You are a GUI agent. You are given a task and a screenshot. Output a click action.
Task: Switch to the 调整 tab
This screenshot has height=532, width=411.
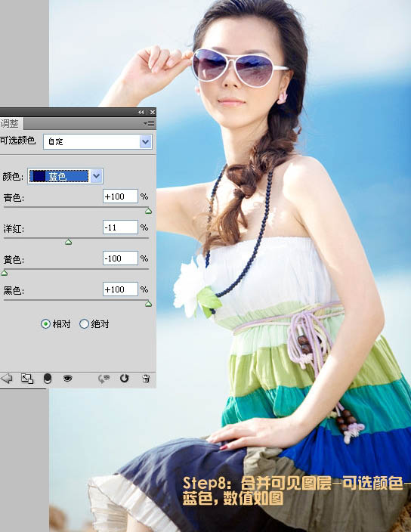coord(10,123)
